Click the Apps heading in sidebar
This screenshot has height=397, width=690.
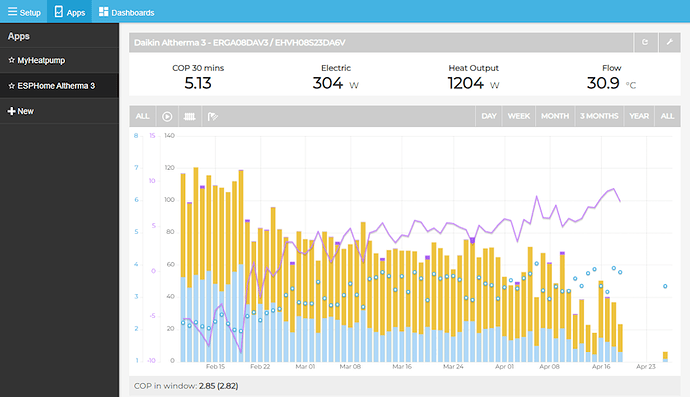click(18, 36)
